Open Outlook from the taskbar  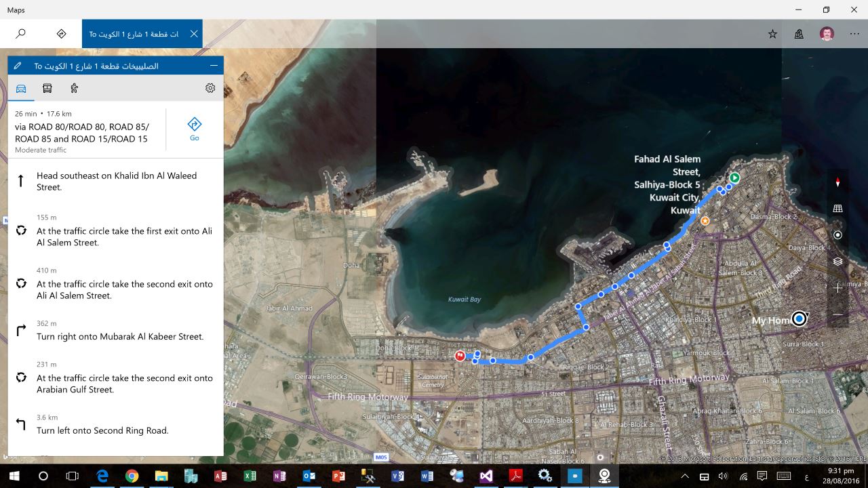(309, 476)
